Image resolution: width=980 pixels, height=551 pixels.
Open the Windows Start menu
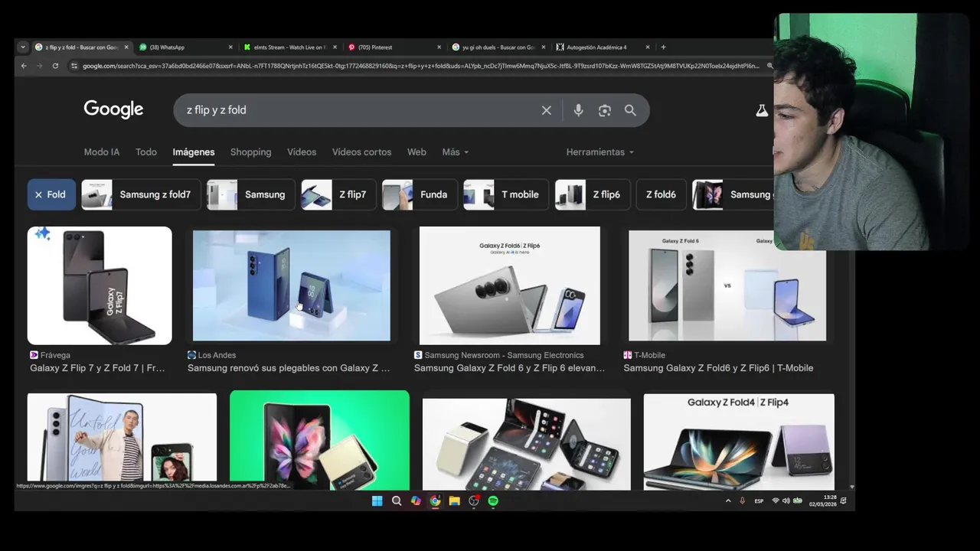coord(377,500)
